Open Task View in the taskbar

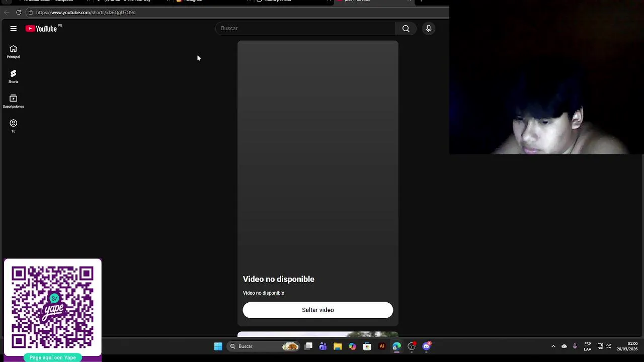point(308,346)
